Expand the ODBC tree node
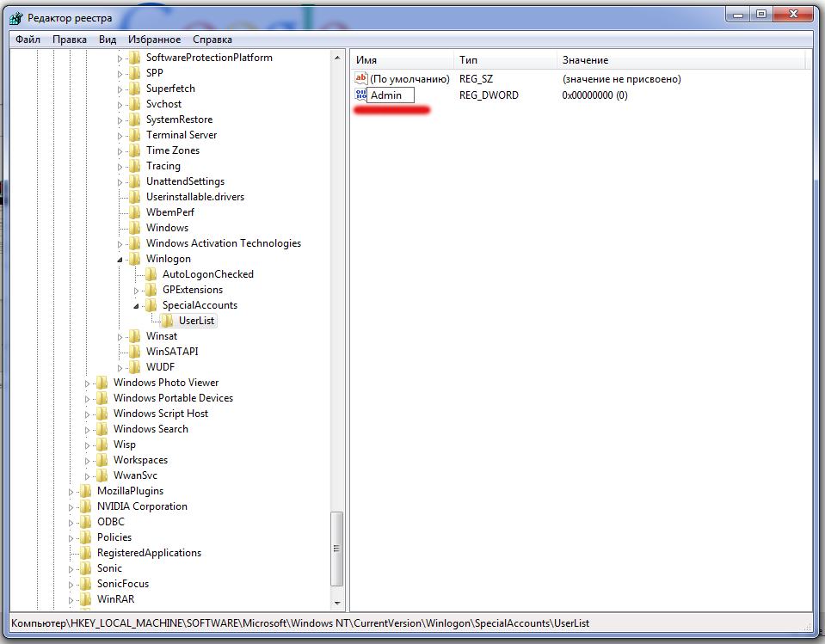This screenshot has width=825, height=644. click(71, 523)
